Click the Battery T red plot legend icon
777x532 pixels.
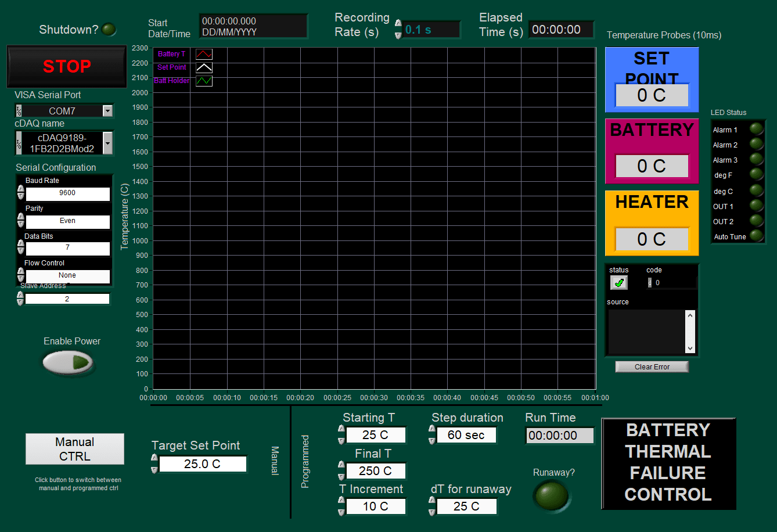[x=204, y=54]
